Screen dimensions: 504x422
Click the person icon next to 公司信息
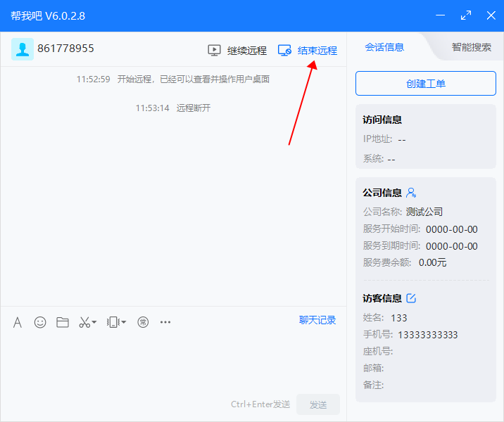point(412,193)
